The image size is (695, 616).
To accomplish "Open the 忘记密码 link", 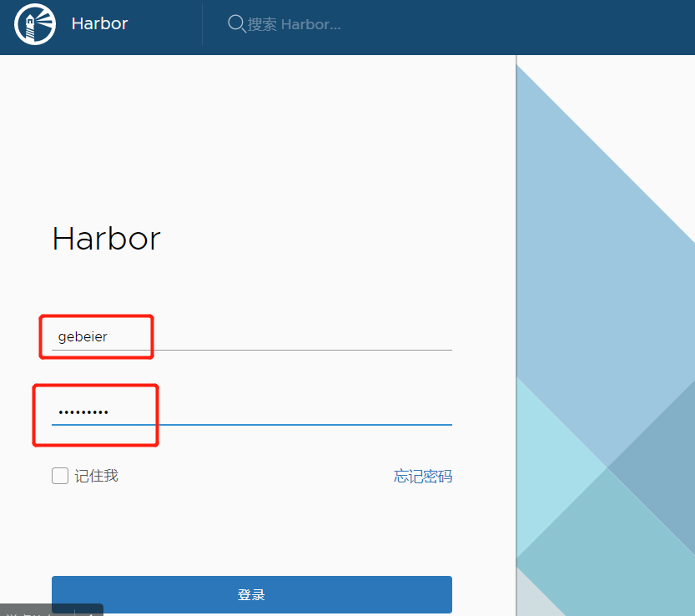I will click(423, 477).
